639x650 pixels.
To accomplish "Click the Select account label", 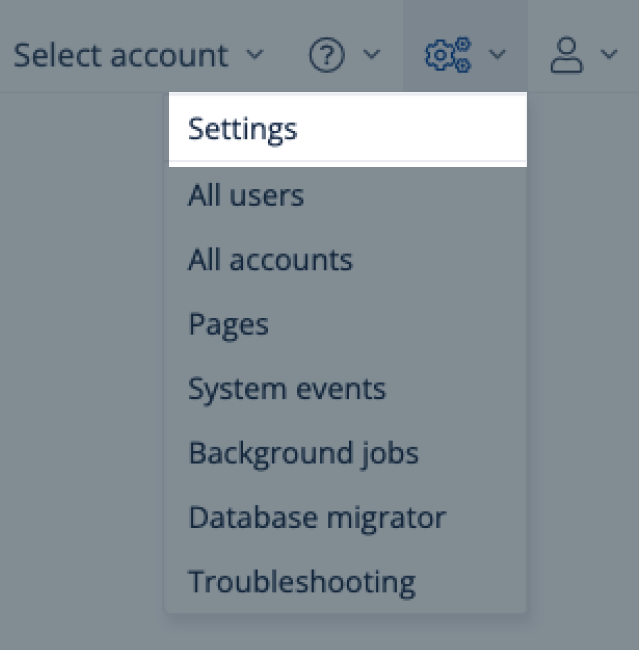I will coord(120,55).
